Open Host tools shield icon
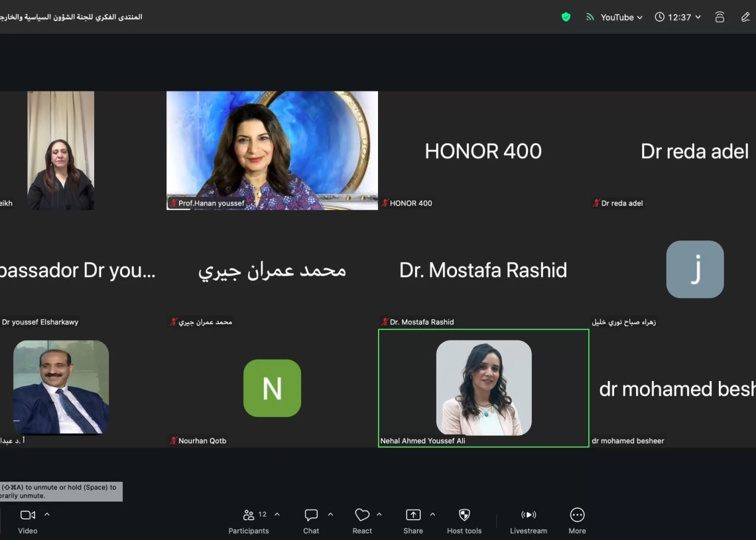Viewport: 756px width, 540px height. (464, 515)
